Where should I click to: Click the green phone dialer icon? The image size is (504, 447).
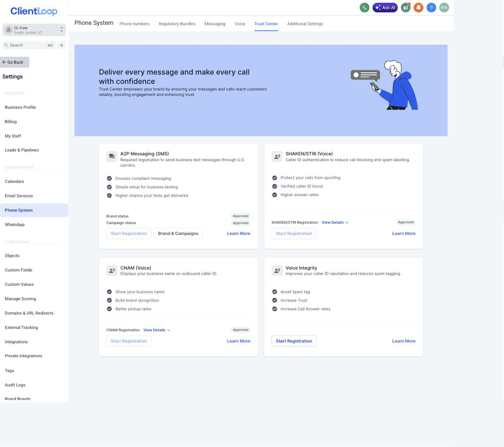(364, 7)
